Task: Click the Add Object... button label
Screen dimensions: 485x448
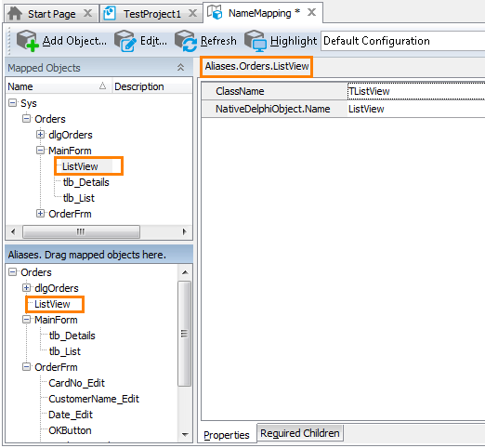Action: tap(74, 41)
